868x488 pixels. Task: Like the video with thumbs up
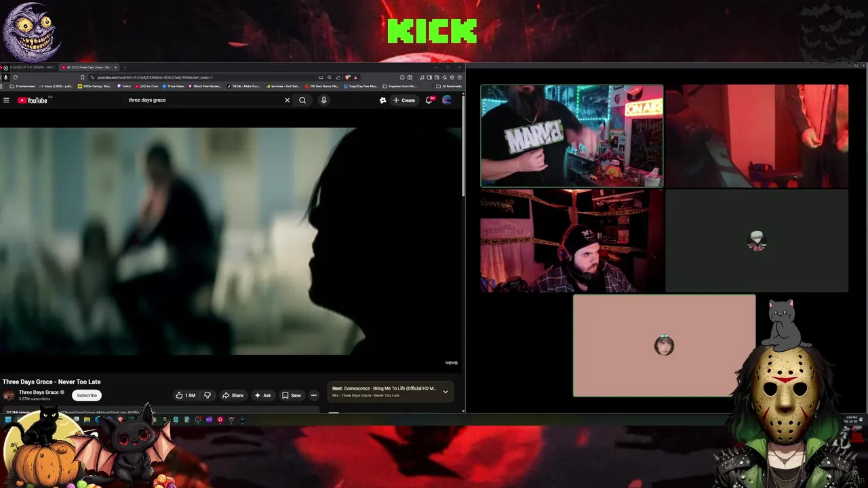click(x=185, y=395)
